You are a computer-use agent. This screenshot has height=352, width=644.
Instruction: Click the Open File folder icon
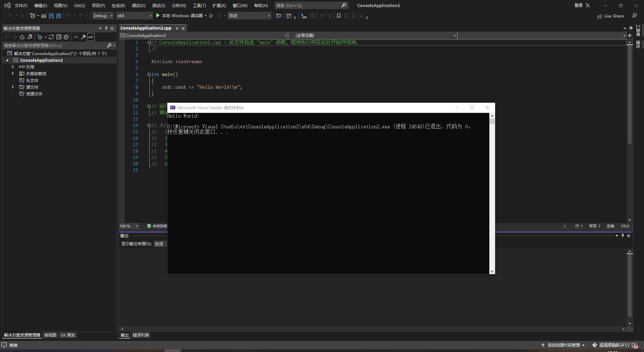pos(44,15)
